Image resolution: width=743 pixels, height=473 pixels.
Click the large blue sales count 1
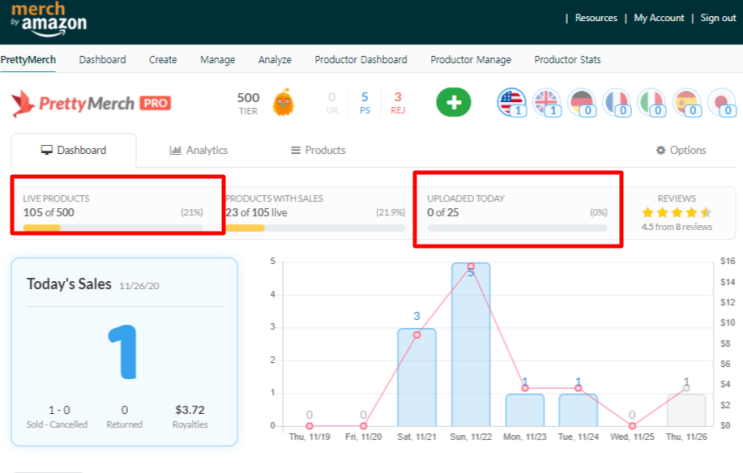(x=123, y=352)
